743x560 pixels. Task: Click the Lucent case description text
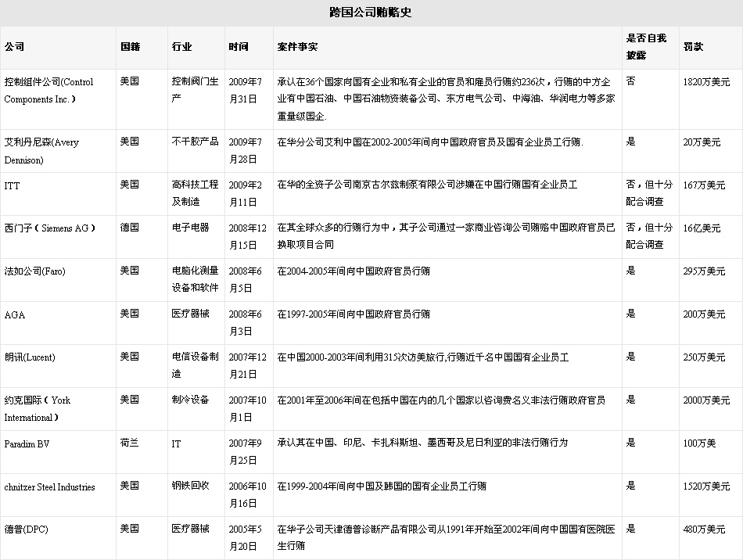(423, 357)
